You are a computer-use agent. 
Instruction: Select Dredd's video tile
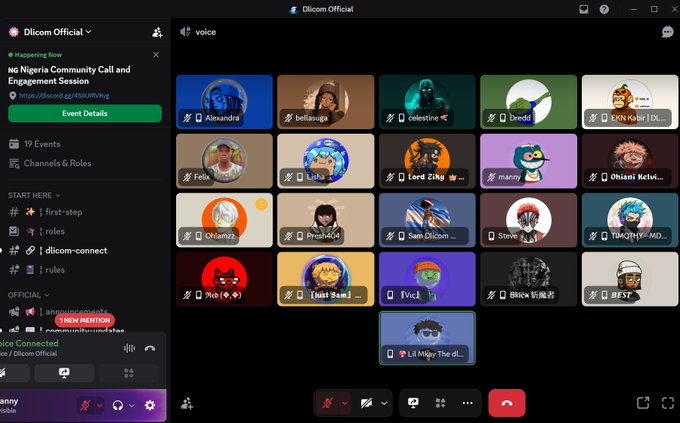(529, 102)
